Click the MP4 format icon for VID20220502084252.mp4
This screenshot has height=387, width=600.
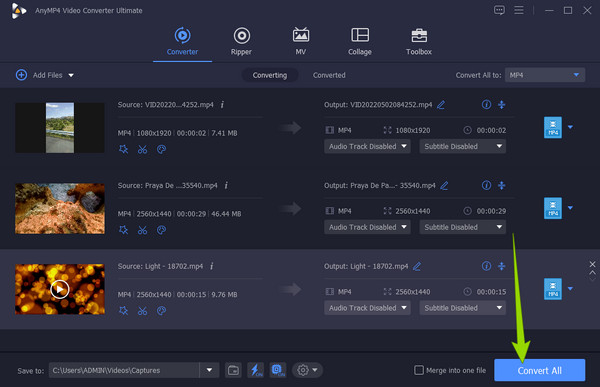[553, 127]
